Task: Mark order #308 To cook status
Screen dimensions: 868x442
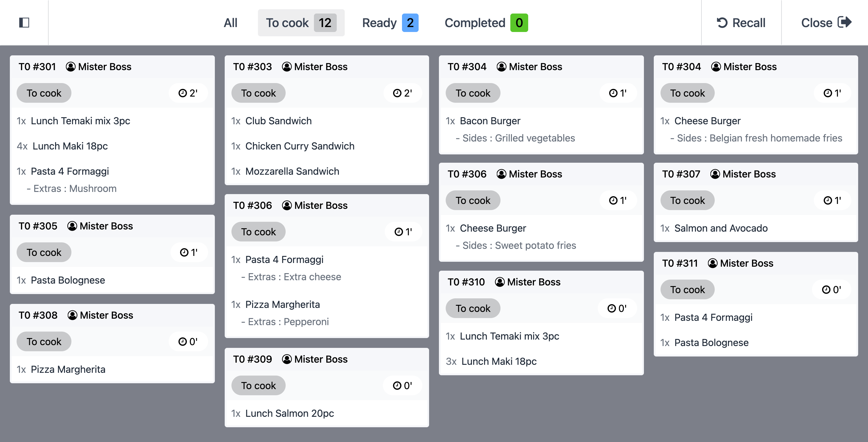Action: tap(44, 342)
